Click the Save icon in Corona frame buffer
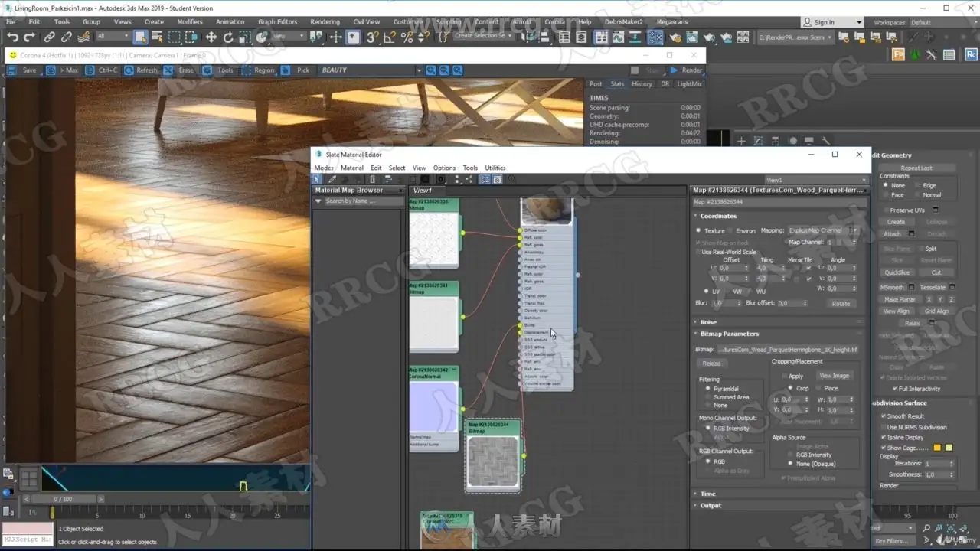Screen dimensions: 980x551 (13, 70)
